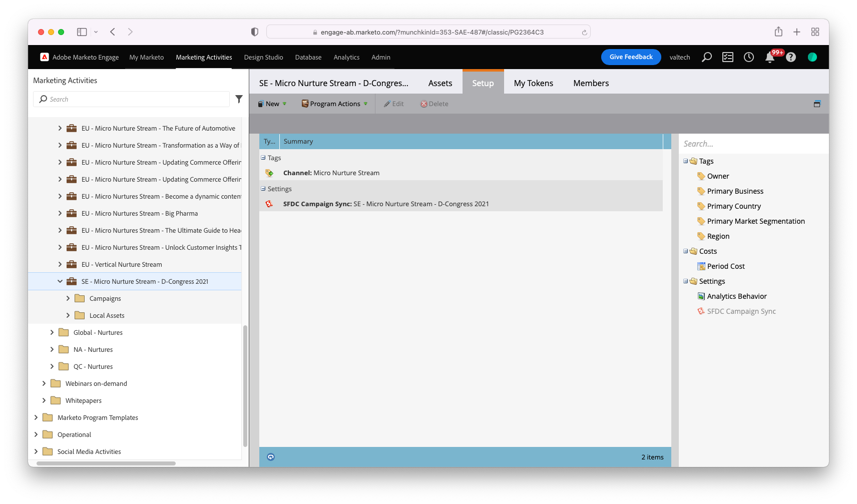Open Analytics in top navigation
Screen dimensions: 857x504
tap(346, 57)
